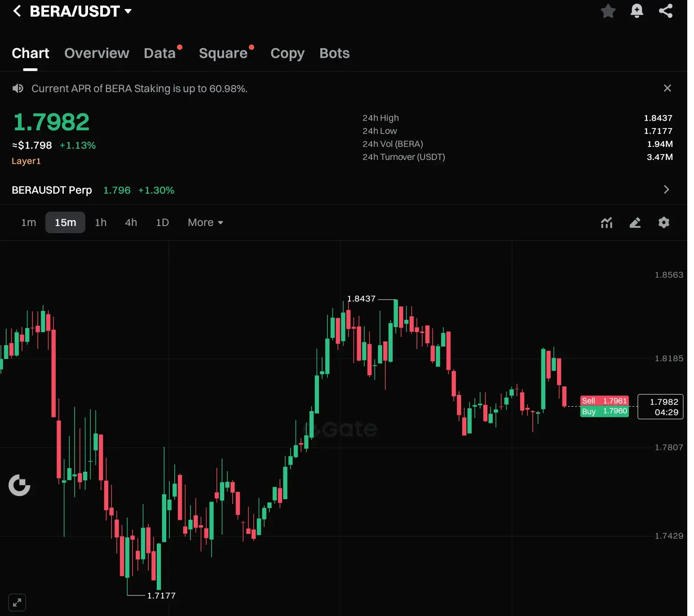Open the BERAUSDT Perp link
Screen dimensions: 694x616
[52, 190]
